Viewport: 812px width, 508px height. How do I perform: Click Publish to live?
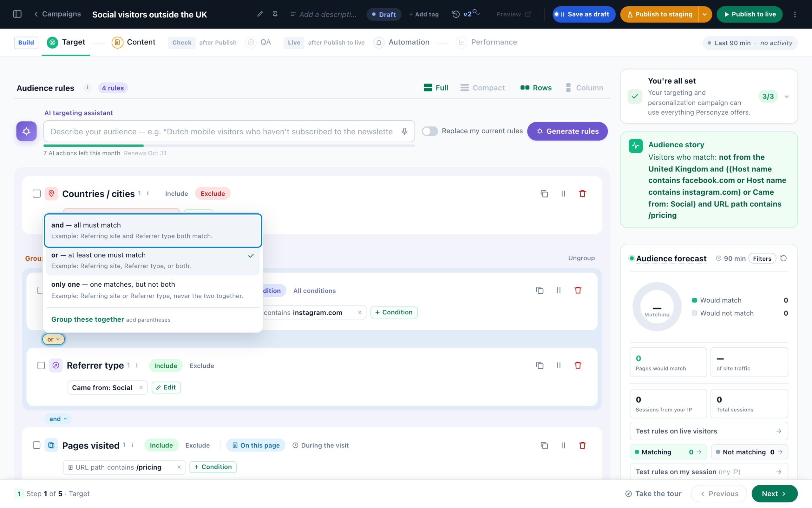[750, 14]
